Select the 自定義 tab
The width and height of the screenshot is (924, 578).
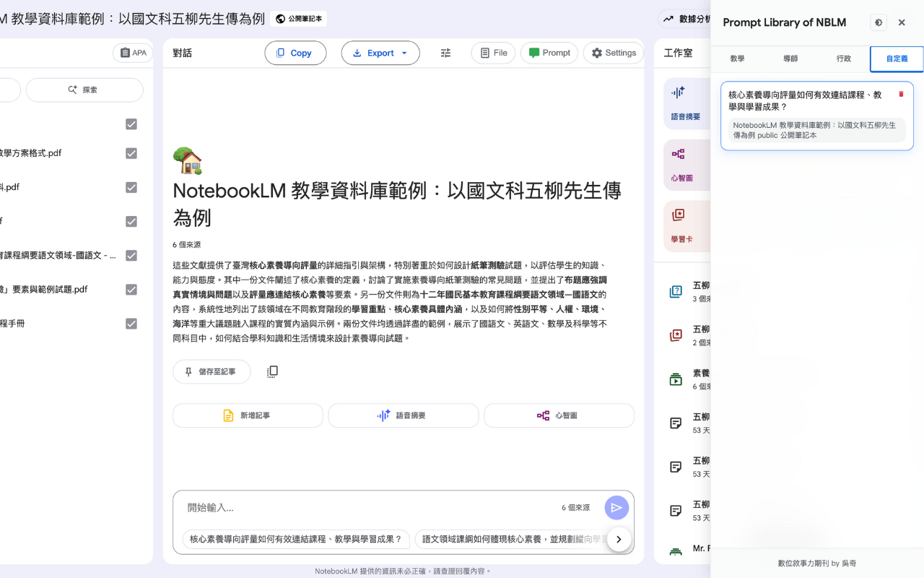pos(896,58)
